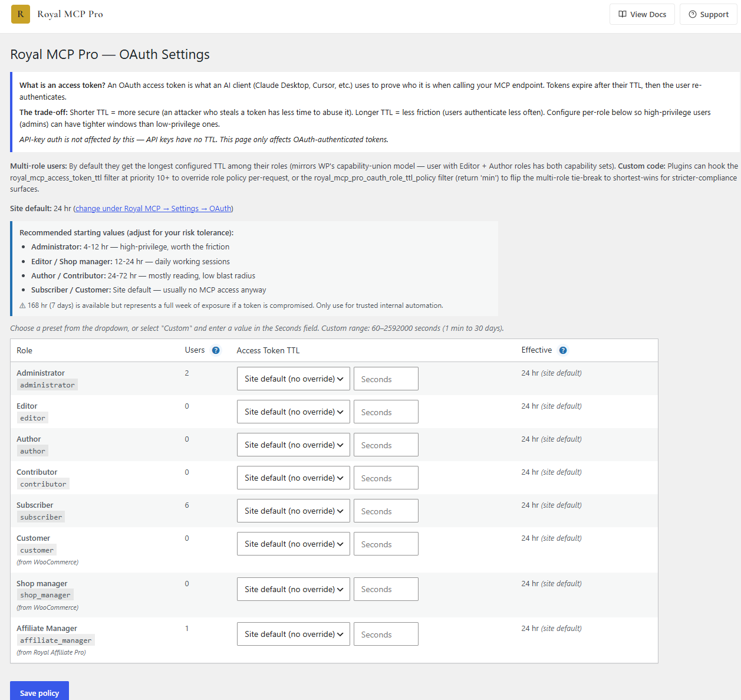The height and width of the screenshot is (700, 741).
Task: Click Affiliate Manager's effective '24 hr (site default)'
Action: (551, 628)
